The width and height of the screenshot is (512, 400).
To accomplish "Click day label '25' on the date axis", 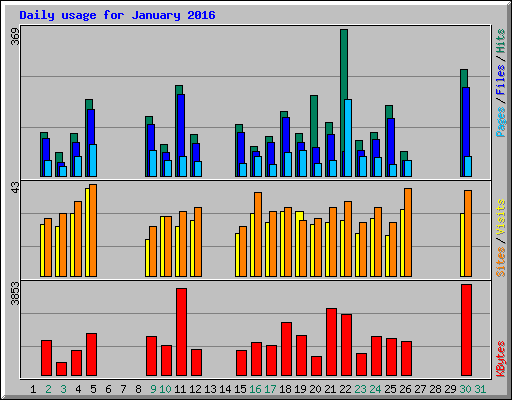I will coord(390,389).
